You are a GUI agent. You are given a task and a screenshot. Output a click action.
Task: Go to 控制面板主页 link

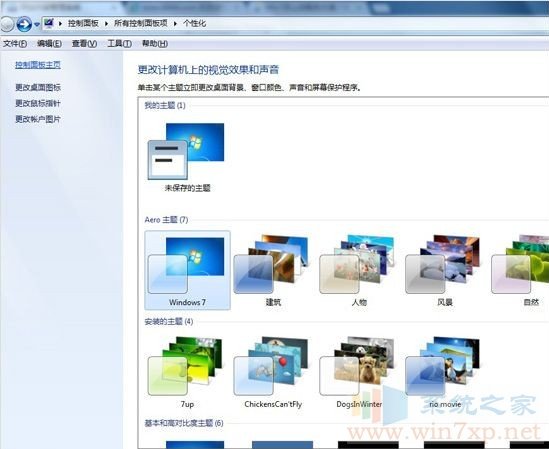click(38, 65)
